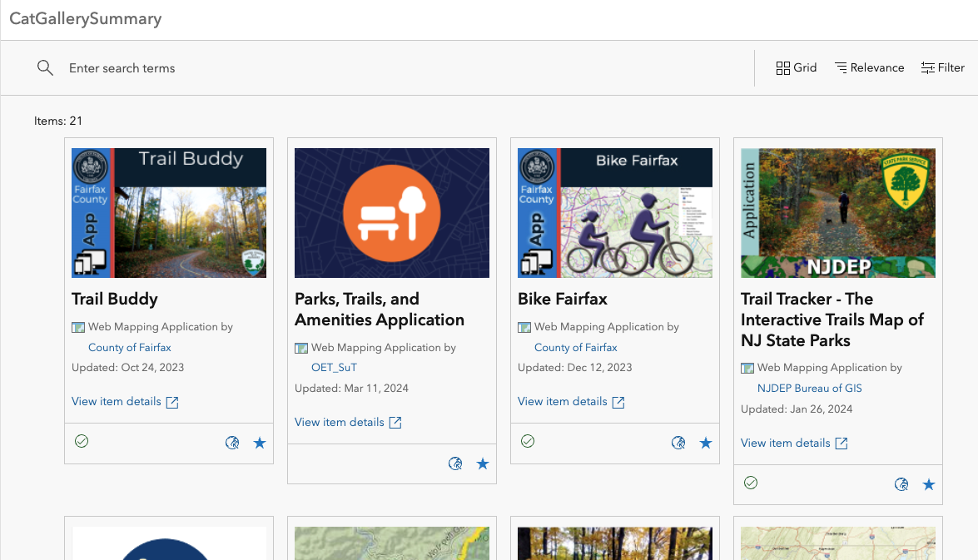The image size is (978, 560).
Task: Click authoritative badge on Trail Buddy card
Action: 82,441
